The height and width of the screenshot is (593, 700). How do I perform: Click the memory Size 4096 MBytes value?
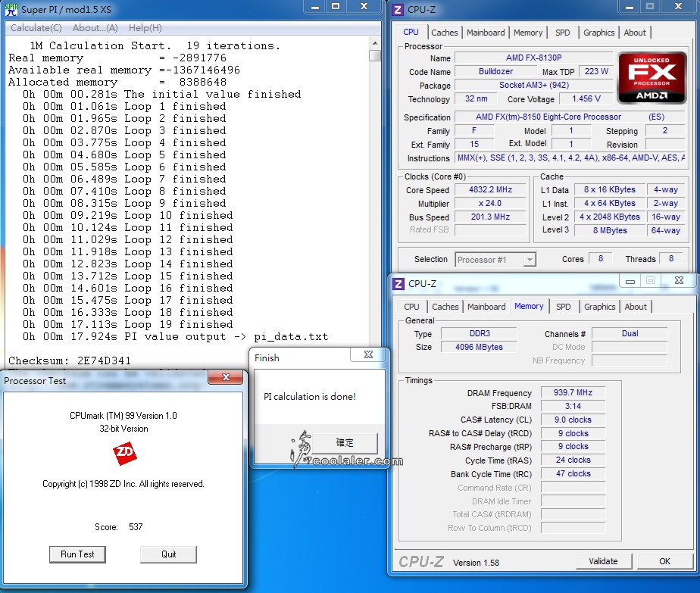479,347
